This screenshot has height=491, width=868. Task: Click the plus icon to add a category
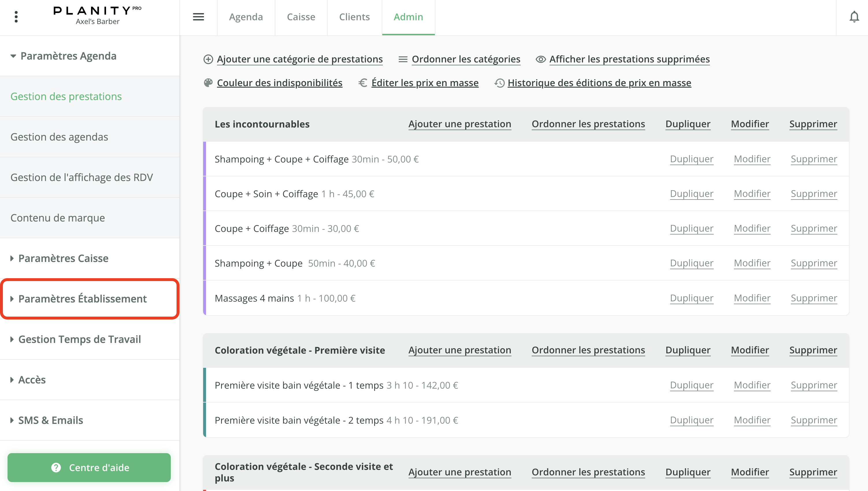click(208, 59)
